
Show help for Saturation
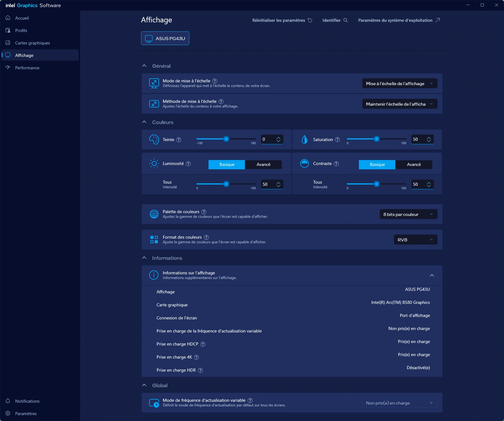pyautogui.click(x=337, y=140)
